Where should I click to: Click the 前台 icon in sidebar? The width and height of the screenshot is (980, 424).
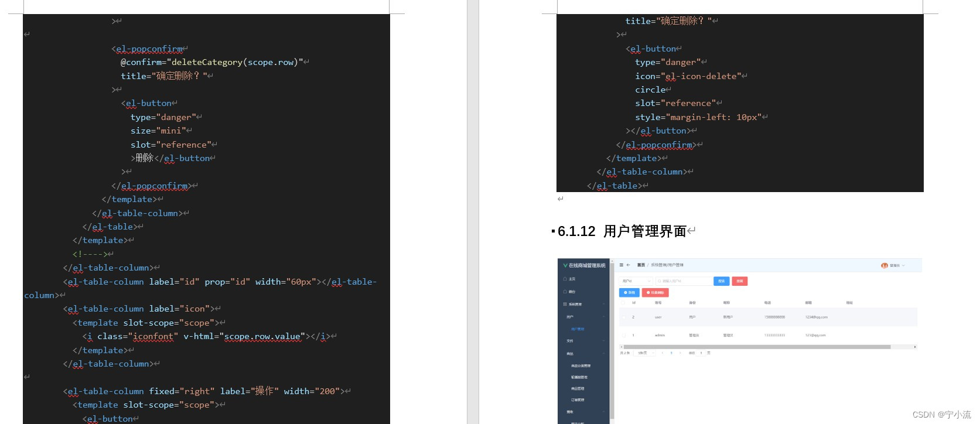[565, 292]
